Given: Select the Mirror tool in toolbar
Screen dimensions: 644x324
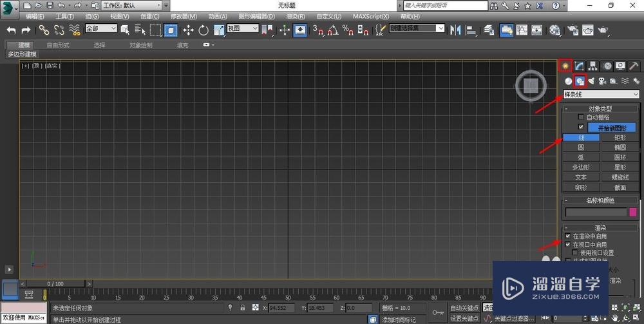Looking at the screenshot, I should click(456, 30).
